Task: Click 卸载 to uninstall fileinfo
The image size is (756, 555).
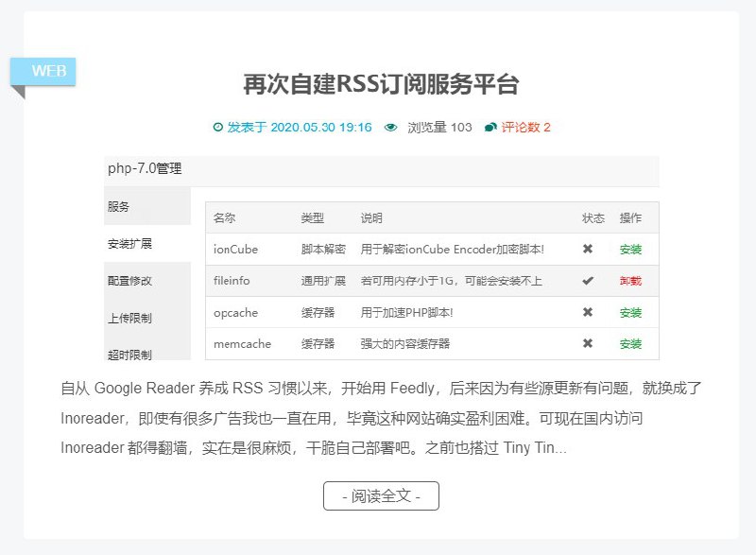Action: pyautogui.click(x=631, y=281)
